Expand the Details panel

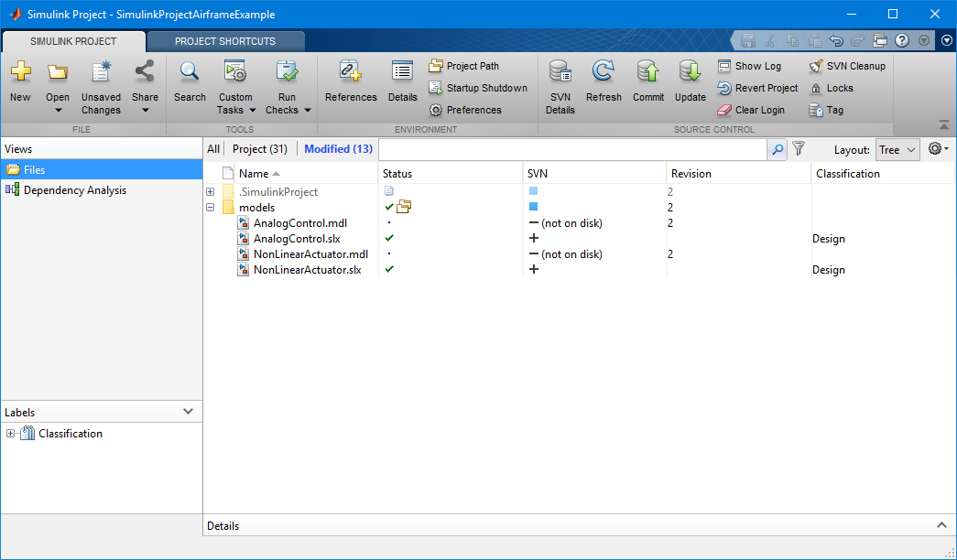point(941,525)
